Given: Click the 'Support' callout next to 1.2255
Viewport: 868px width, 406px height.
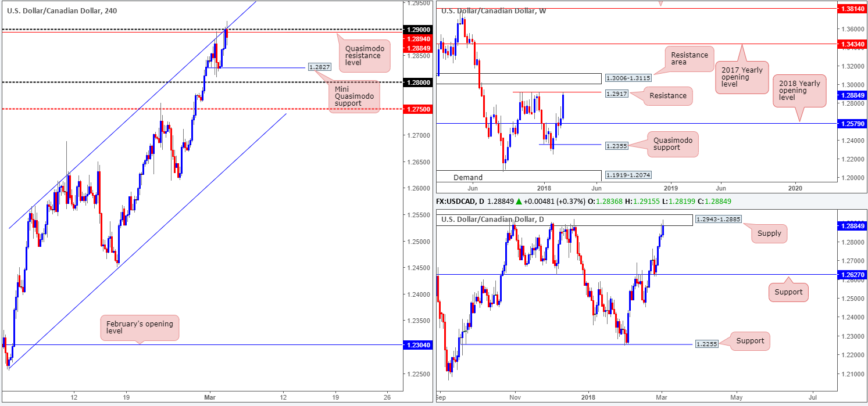Looking at the screenshot, I should tap(750, 340).
